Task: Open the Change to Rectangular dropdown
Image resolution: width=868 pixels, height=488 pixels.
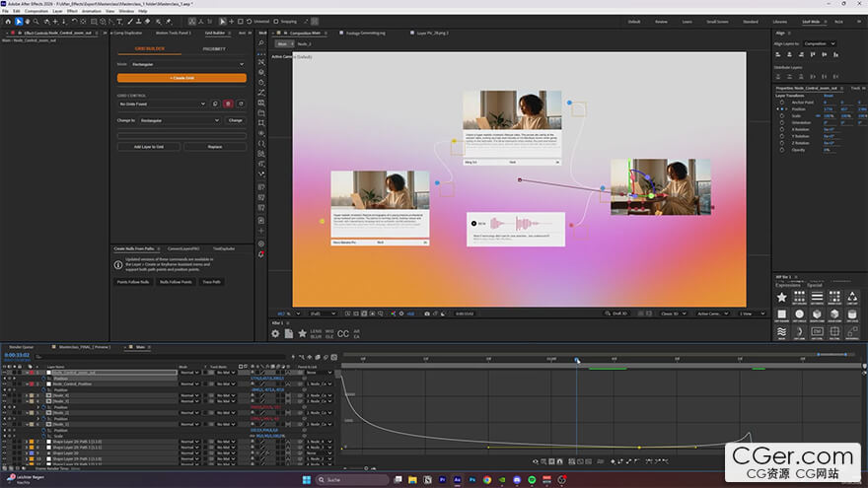Action: (x=180, y=120)
